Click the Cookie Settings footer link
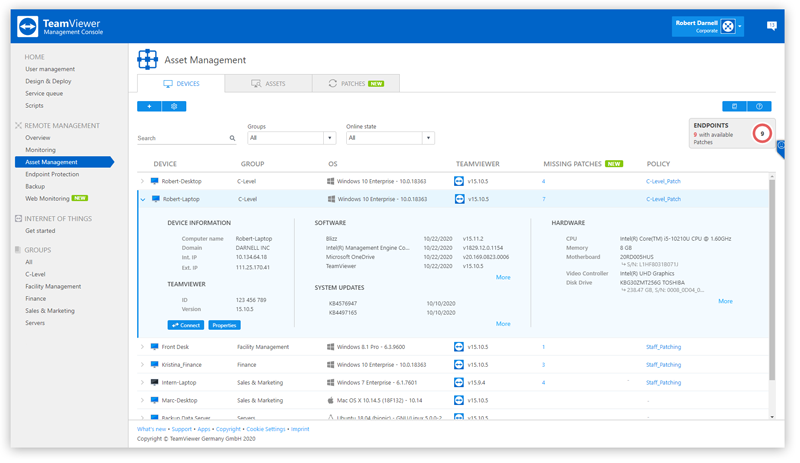This screenshot has height=463, width=800. [x=266, y=429]
